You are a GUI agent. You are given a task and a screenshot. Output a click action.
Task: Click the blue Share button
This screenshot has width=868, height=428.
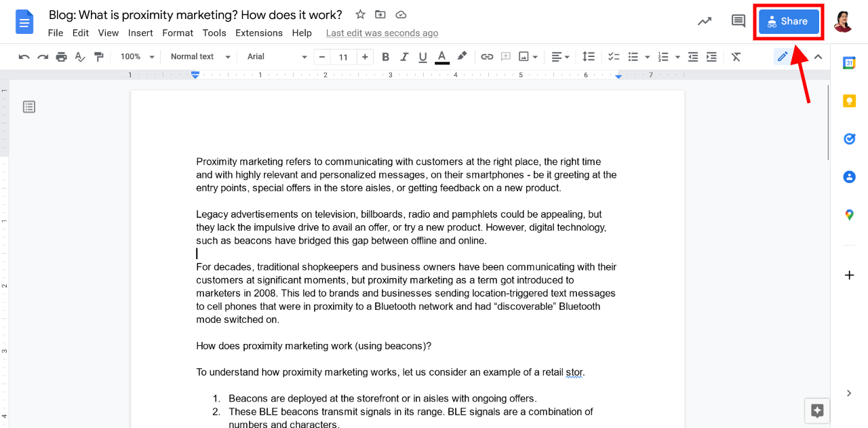789,22
